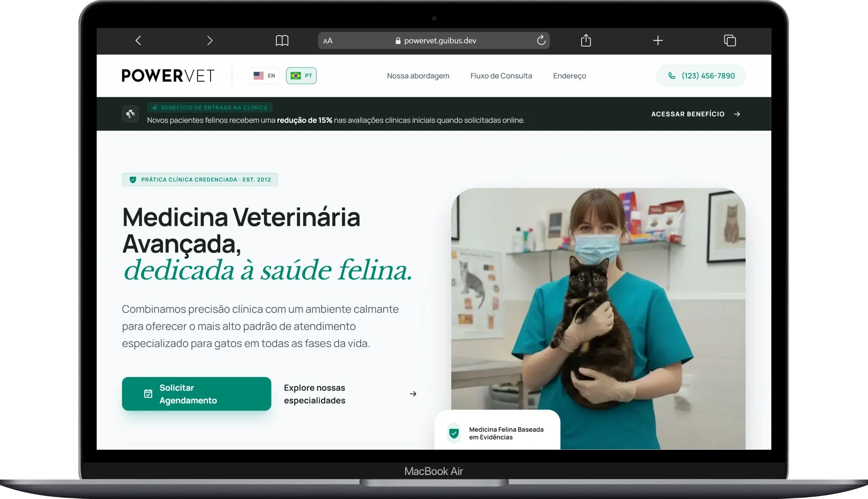Click the calendar icon inside Solicitar Agendamento
Screen dimensions: 868x499
148,393
